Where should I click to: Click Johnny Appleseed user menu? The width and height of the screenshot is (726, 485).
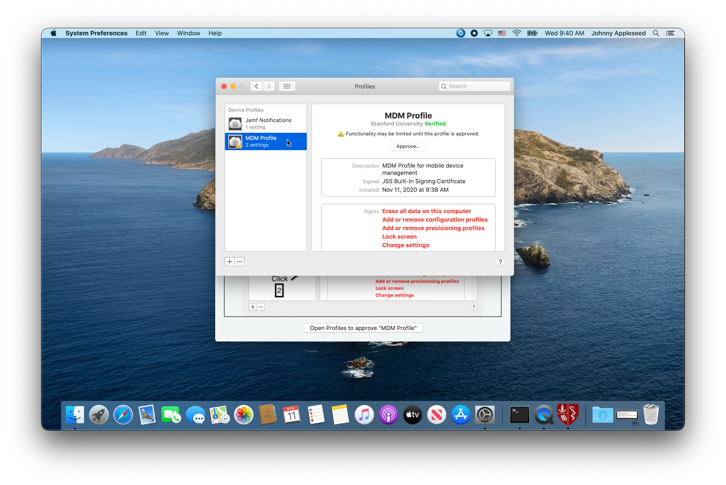[618, 33]
